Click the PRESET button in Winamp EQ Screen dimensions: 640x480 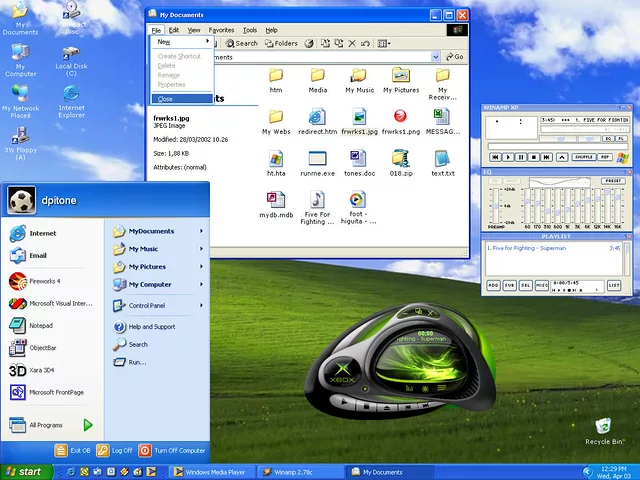point(613,180)
